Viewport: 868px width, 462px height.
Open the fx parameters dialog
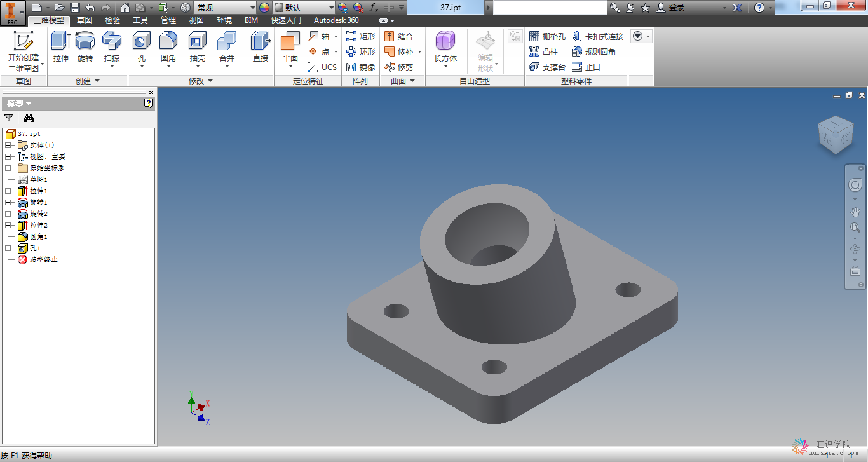click(374, 8)
